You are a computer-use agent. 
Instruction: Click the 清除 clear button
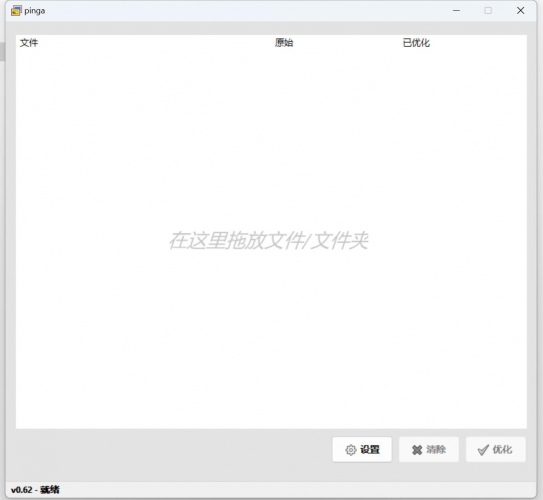[429, 449]
